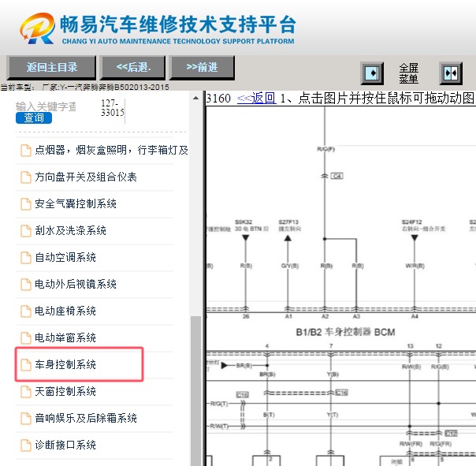Open 自动空调系统 entry
476x466 pixels.
click(65, 257)
